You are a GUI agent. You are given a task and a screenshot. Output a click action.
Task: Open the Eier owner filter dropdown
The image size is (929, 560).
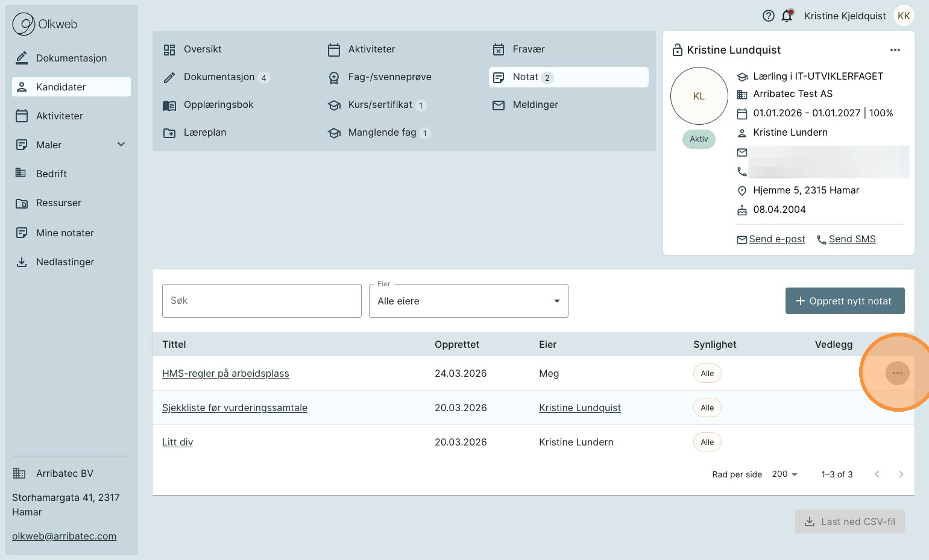(x=468, y=301)
